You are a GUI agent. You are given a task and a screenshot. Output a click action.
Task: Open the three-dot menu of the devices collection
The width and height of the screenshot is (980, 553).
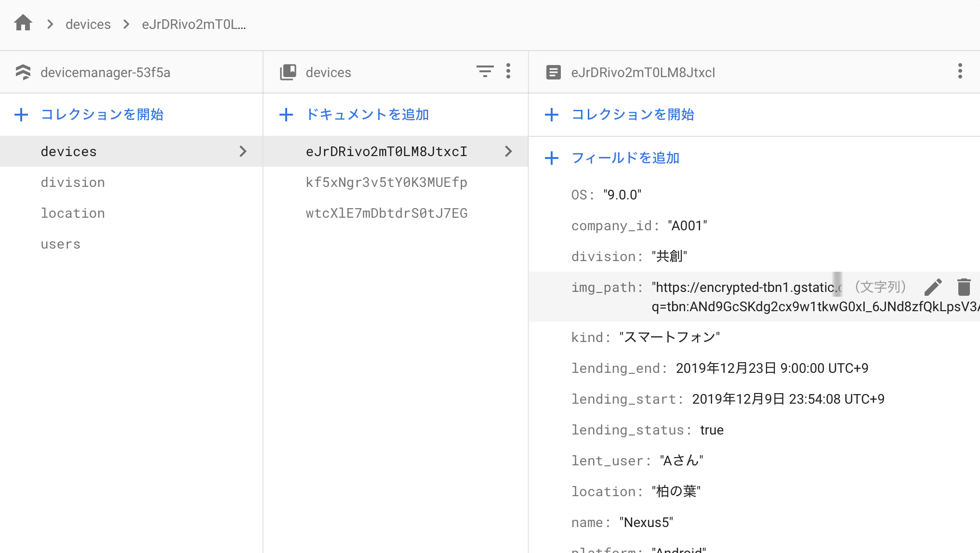click(508, 71)
